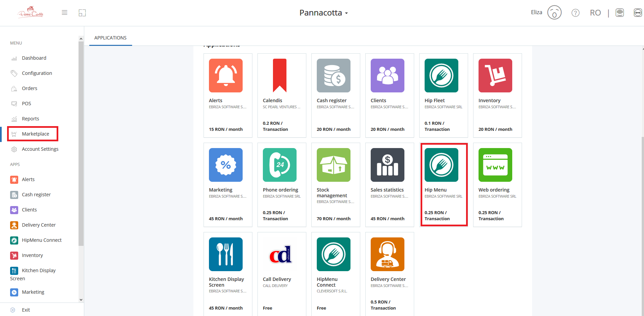Click the TeamViewer arrows icon in header
Viewport: 644px width, 316px height.
(x=638, y=13)
